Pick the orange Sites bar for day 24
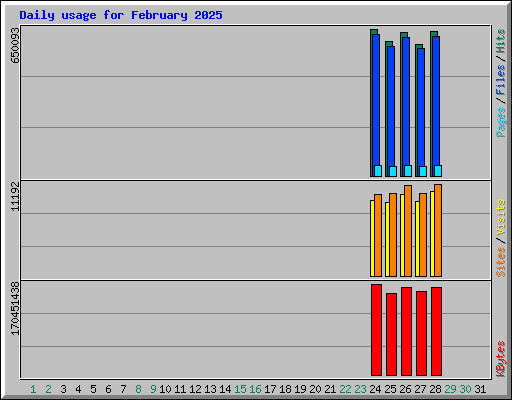This screenshot has width=512, height=400. coord(378,235)
